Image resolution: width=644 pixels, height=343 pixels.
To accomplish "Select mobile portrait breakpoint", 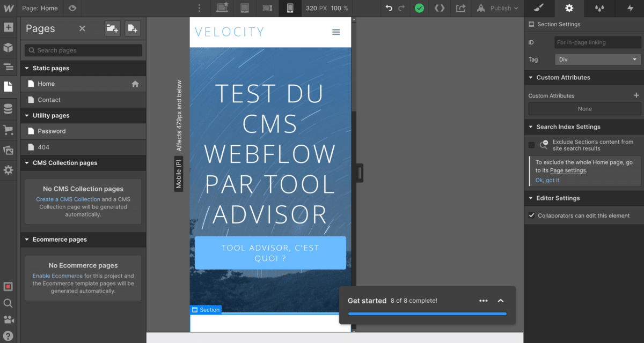I will point(290,8).
